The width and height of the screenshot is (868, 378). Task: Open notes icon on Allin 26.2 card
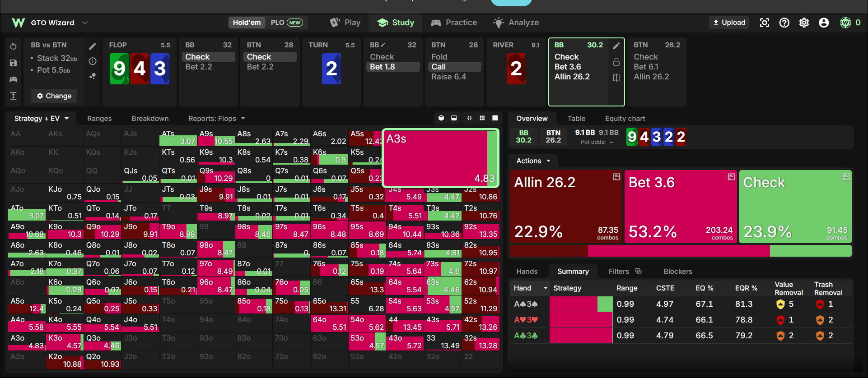click(x=616, y=177)
